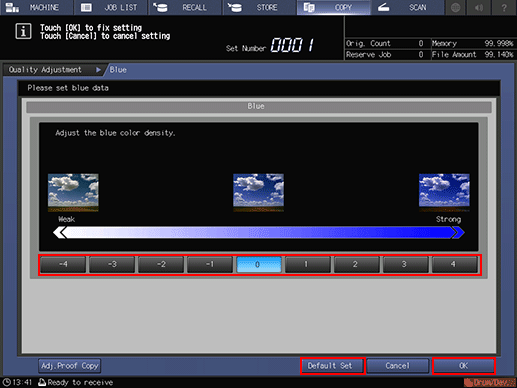
Task: Click the MACHINE tab icon
Action: 12,7
